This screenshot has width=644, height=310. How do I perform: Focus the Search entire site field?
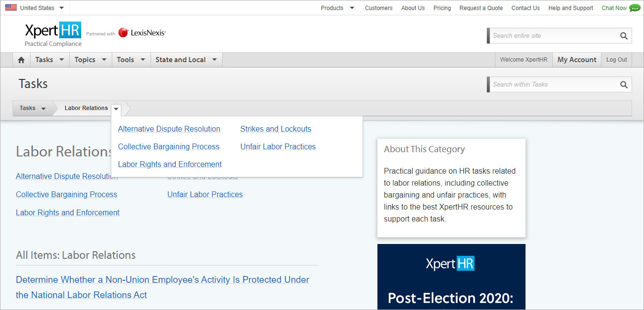point(553,36)
